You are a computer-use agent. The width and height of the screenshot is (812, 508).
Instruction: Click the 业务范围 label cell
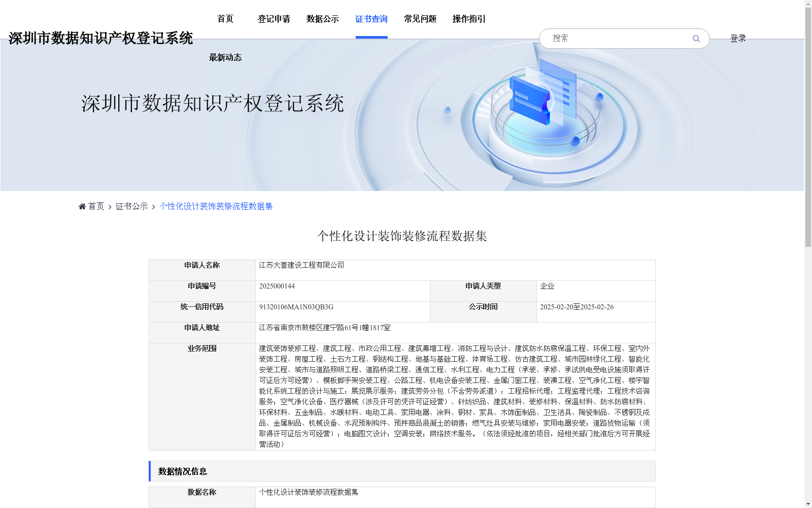click(202, 397)
